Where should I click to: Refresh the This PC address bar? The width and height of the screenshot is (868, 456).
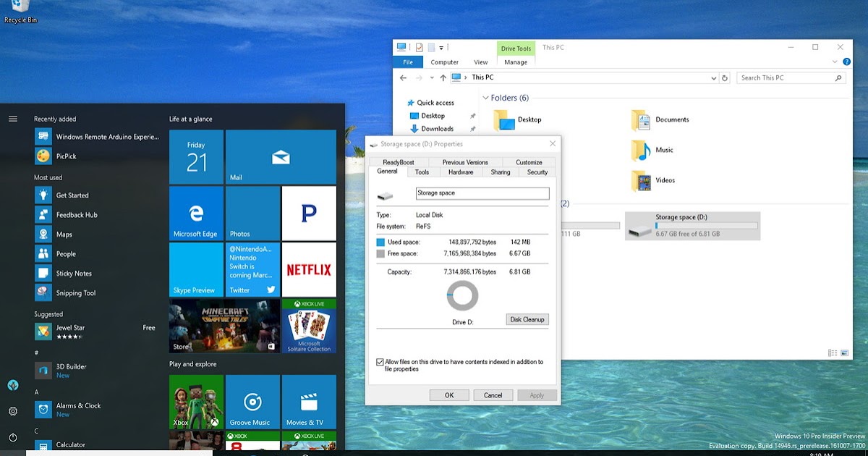pyautogui.click(x=725, y=77)
